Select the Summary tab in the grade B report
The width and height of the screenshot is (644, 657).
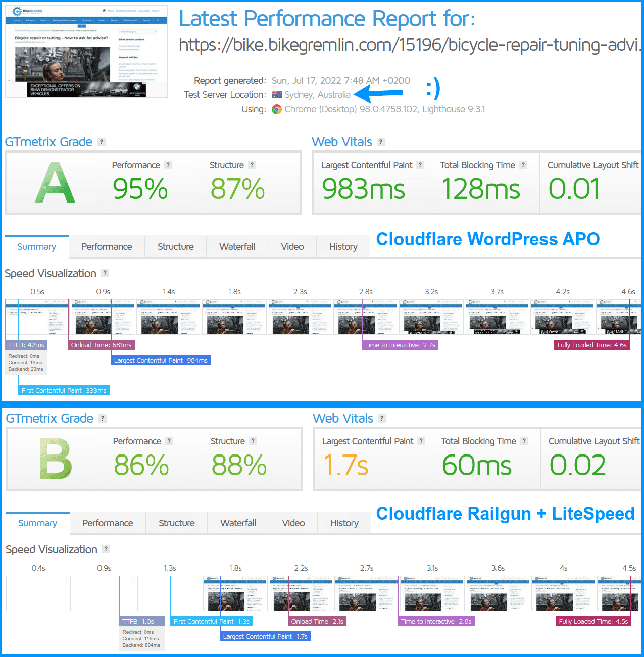tap(37, 523)
